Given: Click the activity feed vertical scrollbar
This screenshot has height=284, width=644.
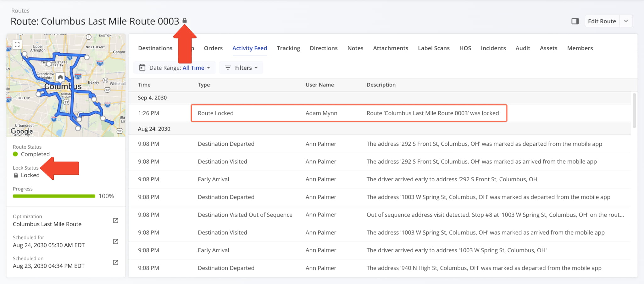Looking at the screenshot, I should tap(634, 111).
